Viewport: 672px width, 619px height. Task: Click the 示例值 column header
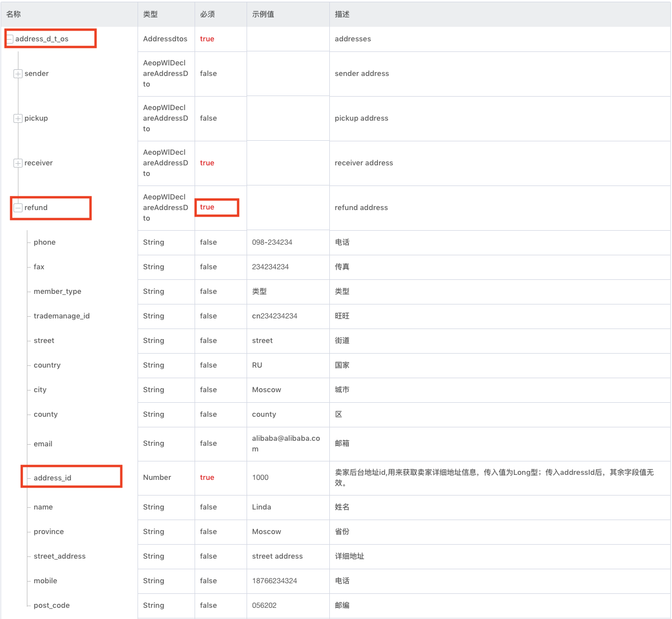(x=263, y=15)
